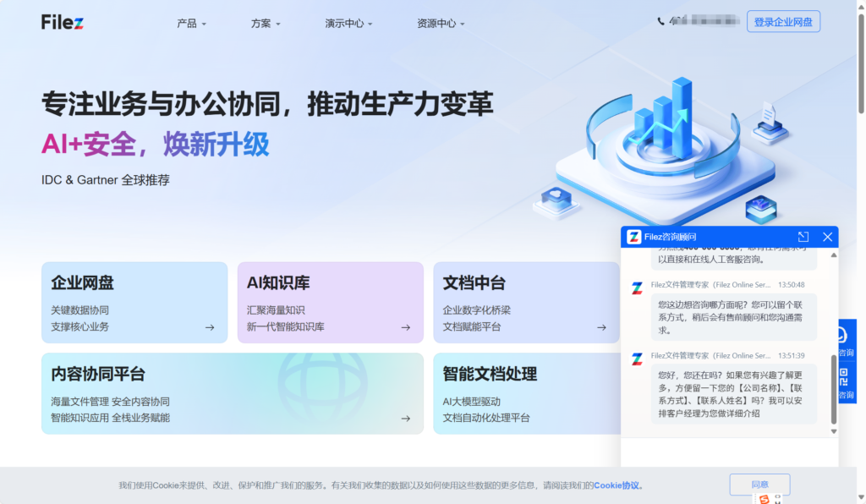Click the arrow on the 文档中台 card
Image resolution: width=866 pixels, height=504 pixels.
tap(602, 327)
